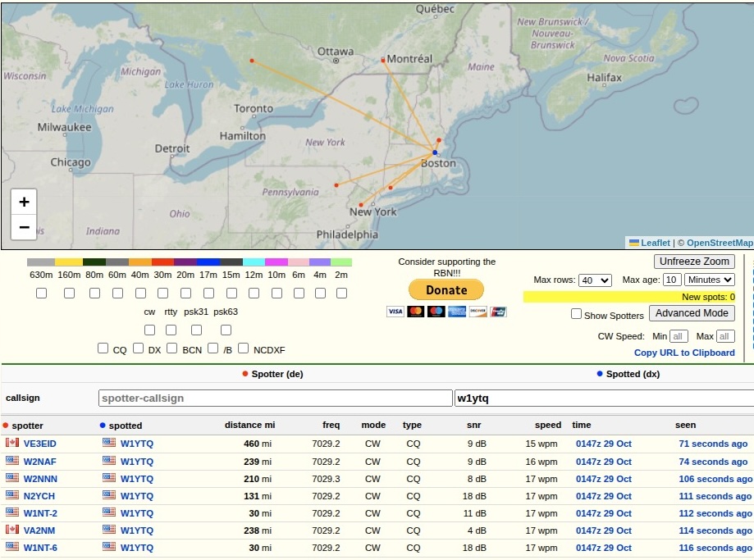
Task: Click the blue W1YTQ marker near Boston
Action: click(435, 153)
